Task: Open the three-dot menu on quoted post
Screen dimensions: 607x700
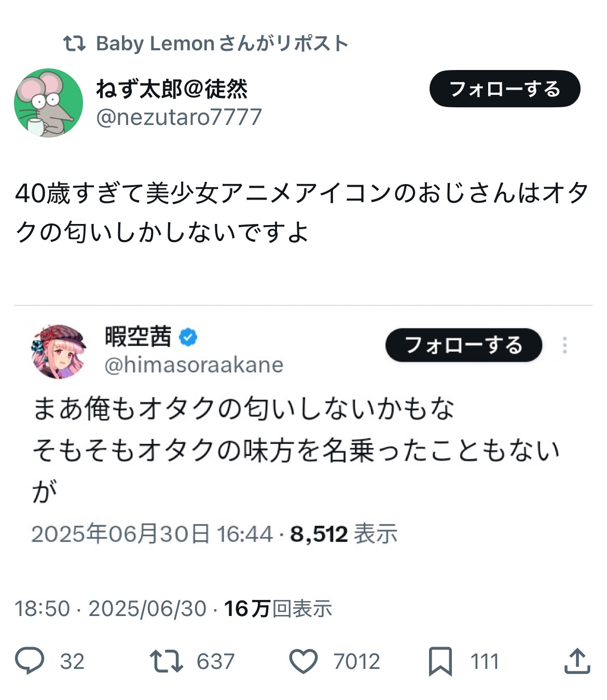Action: tap(564, 345)
